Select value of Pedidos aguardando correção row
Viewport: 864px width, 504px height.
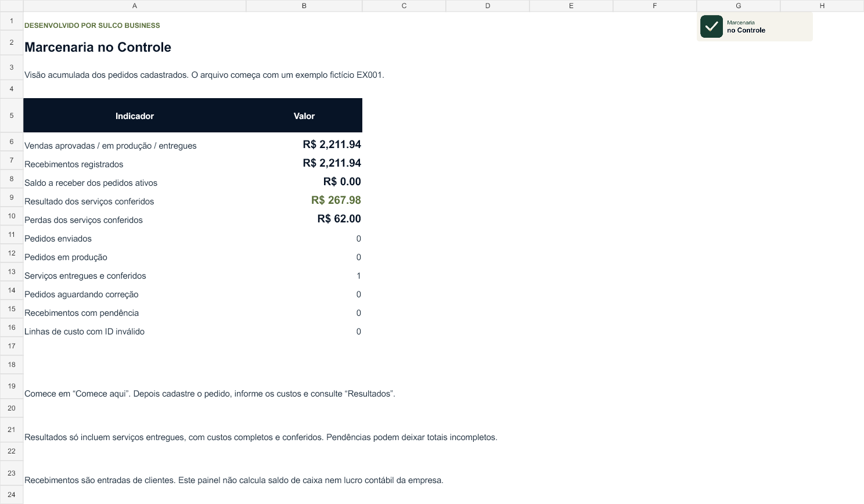pos(304,290)
